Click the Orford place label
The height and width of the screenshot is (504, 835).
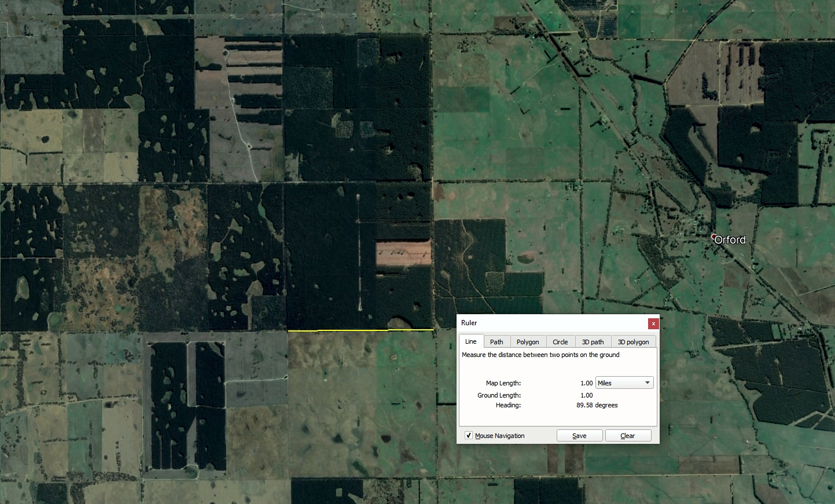click(730, 240)
